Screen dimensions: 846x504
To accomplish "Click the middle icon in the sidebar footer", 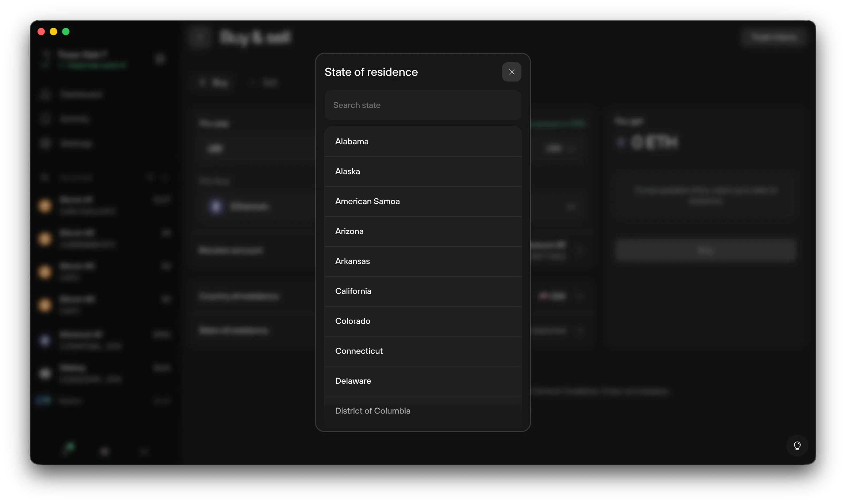I will 105,451.
